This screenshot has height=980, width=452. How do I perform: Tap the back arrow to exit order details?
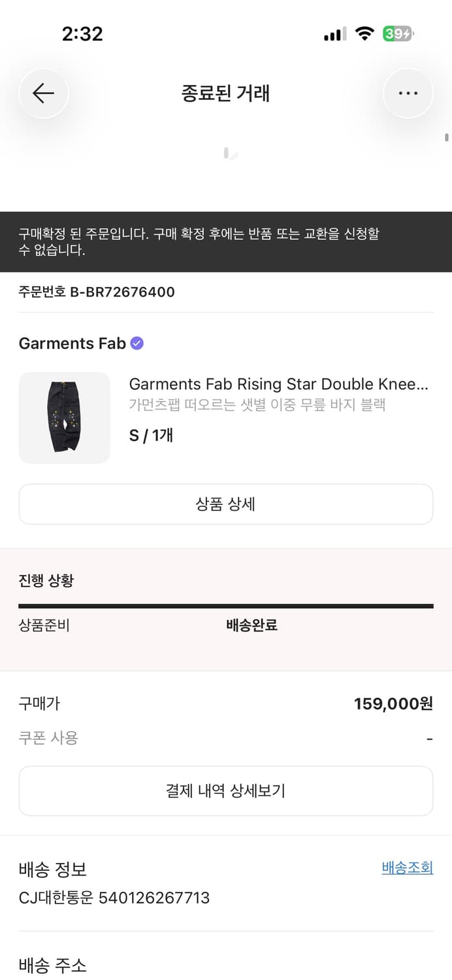click(43, 93)
